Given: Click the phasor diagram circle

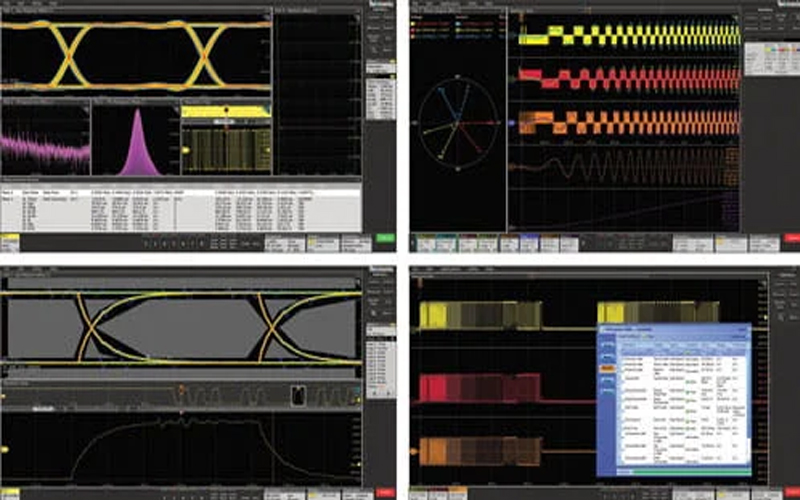Looking at the screenshot, I should pos(455,124).
